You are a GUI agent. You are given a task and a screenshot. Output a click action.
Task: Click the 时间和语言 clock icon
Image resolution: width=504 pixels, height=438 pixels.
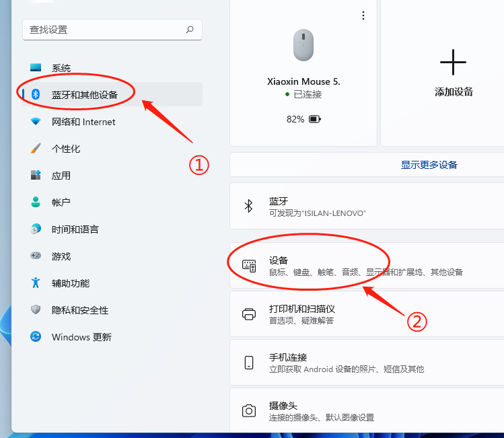click(x=36, y=229)
